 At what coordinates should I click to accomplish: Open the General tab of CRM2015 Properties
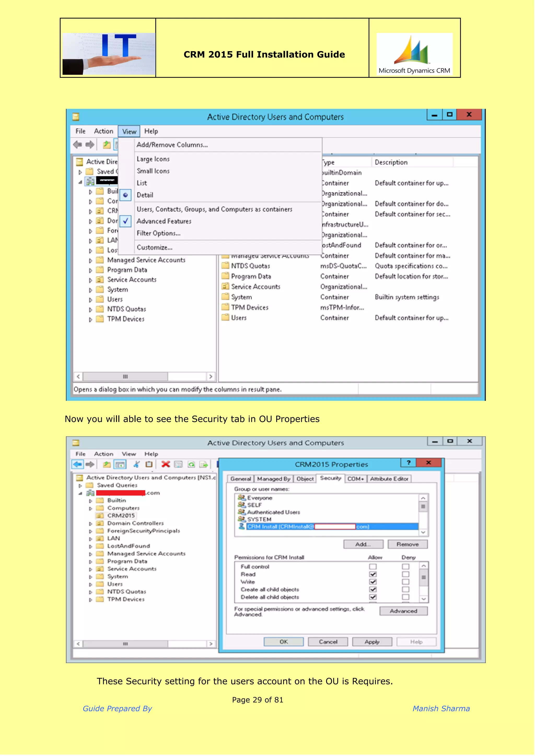tap(241, 479)
